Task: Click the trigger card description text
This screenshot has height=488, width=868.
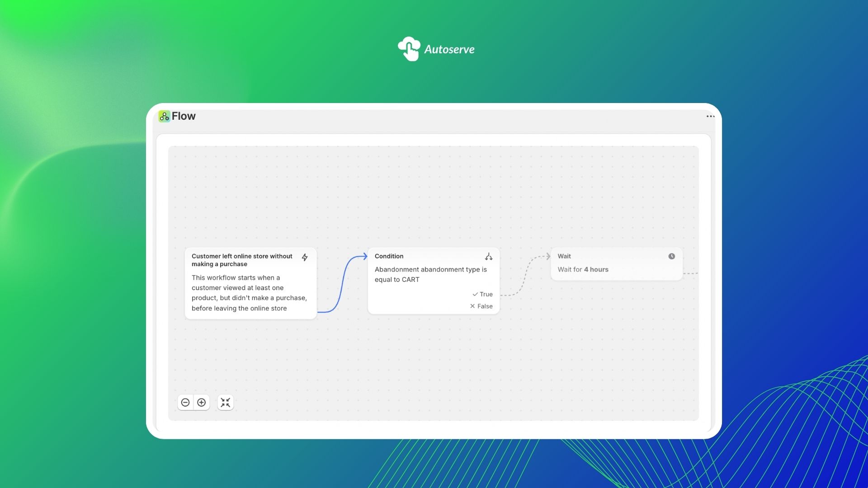Action: tap(249, 293)
